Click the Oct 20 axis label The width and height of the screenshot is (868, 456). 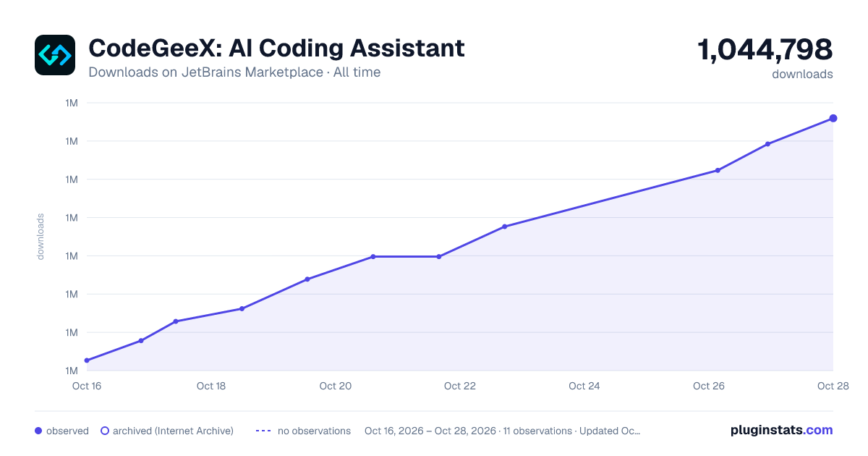(336, 386)
